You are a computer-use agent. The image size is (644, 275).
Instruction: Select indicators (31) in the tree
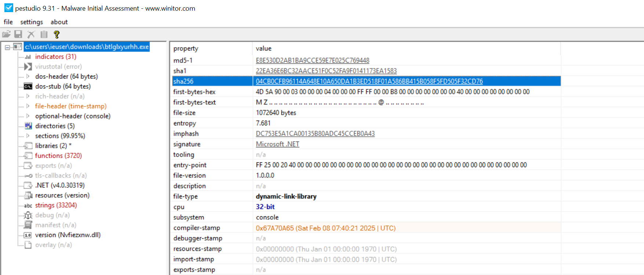click(56, 56)
